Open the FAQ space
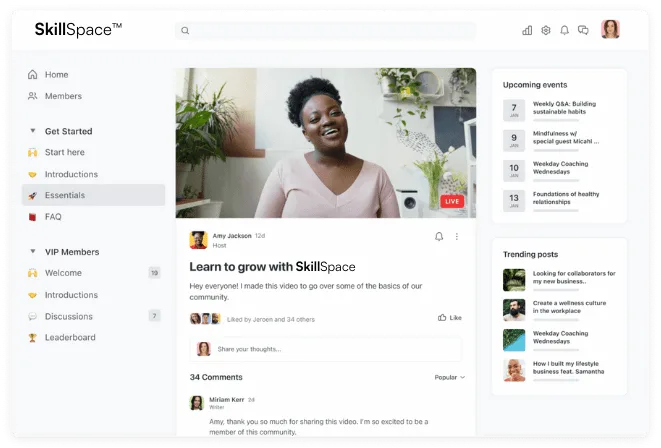This screenshot has width=661, height=448. point(53,217)
